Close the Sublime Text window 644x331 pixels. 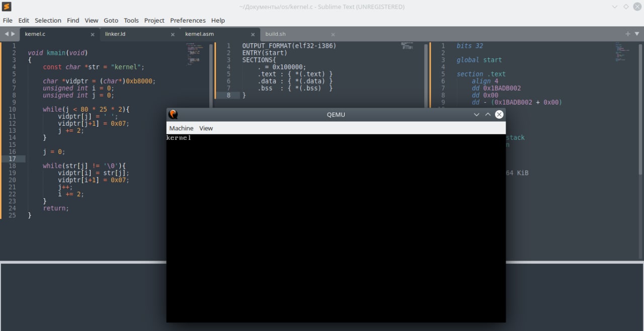pos(637,7)
